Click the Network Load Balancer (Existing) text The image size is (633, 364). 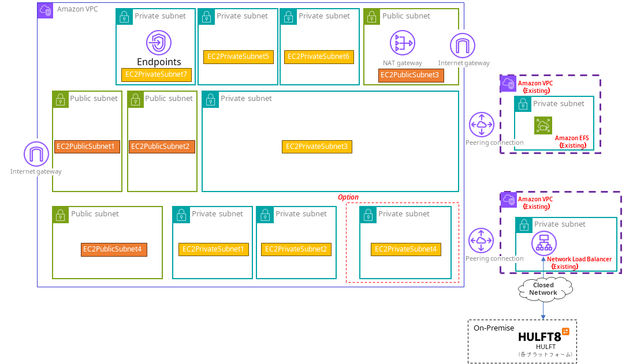pyautogui.click(x=579, y=263)
